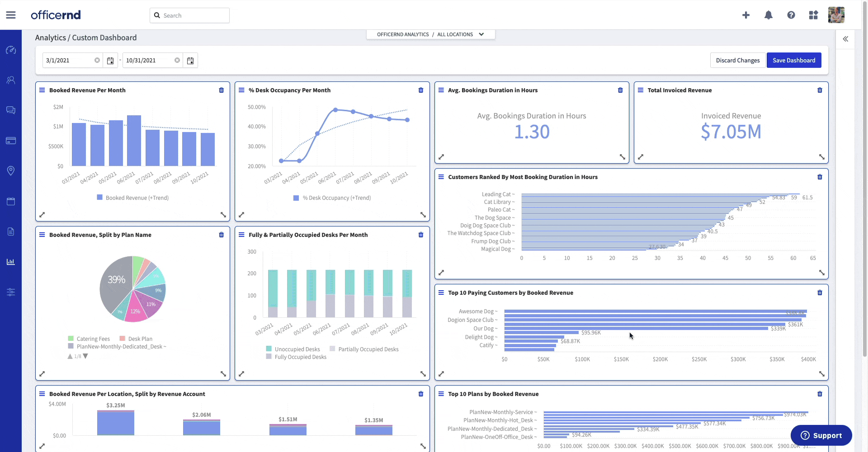868x452 pixels.
Task: Select the Analytics bar chart sidebar icon
Action: coord(11,261)
